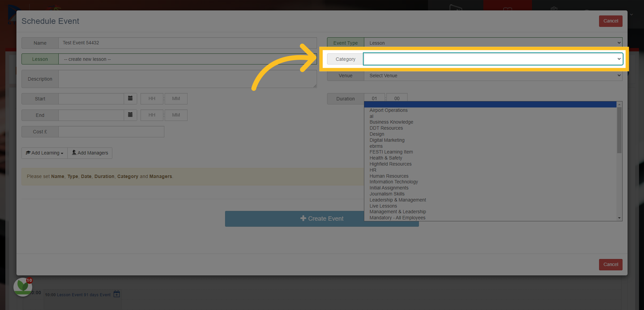644x310 pixels.
Task: Open the green leaf help widget
Action: [22, 286]
